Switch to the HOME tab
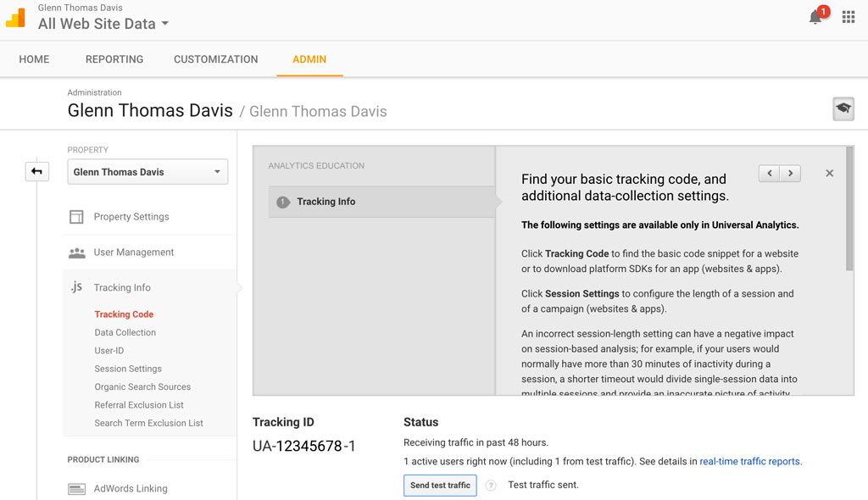 point(34,59)
